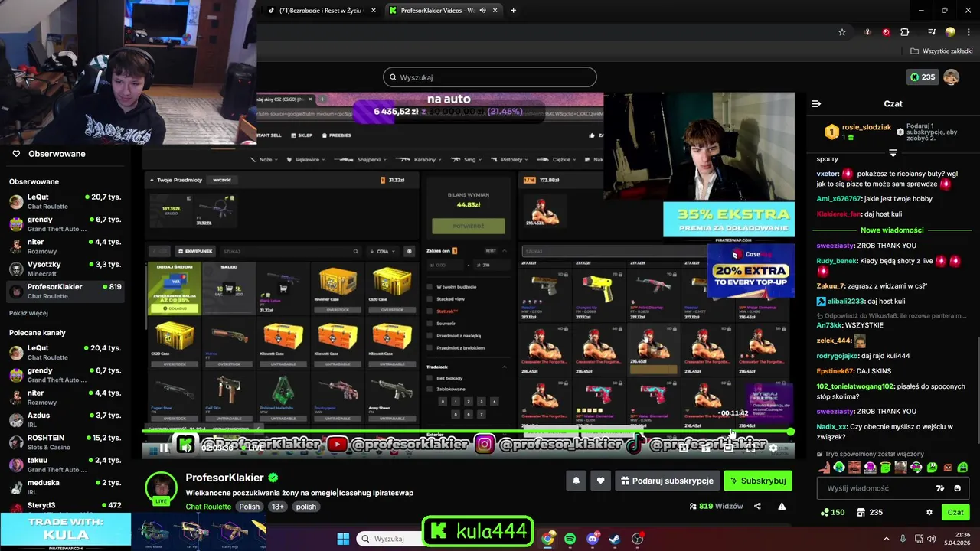Open Azdus IRL channel in recommended list
The width and height of the screenshot is (980, 551).
pos(65,419)
